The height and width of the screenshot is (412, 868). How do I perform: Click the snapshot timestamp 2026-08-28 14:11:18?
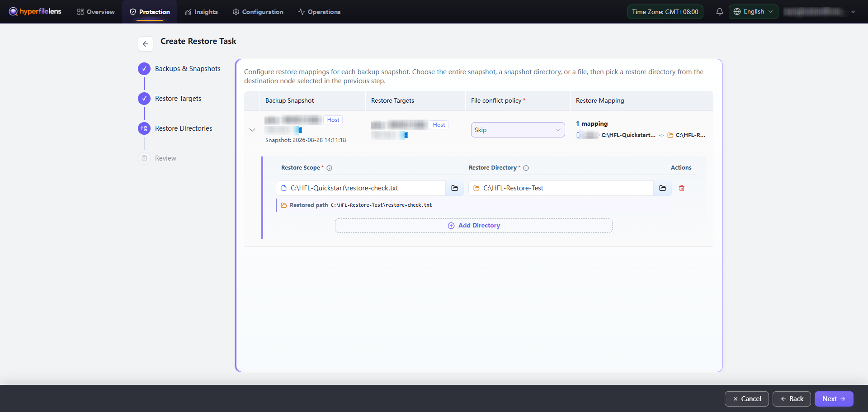[x=319, y=140]
